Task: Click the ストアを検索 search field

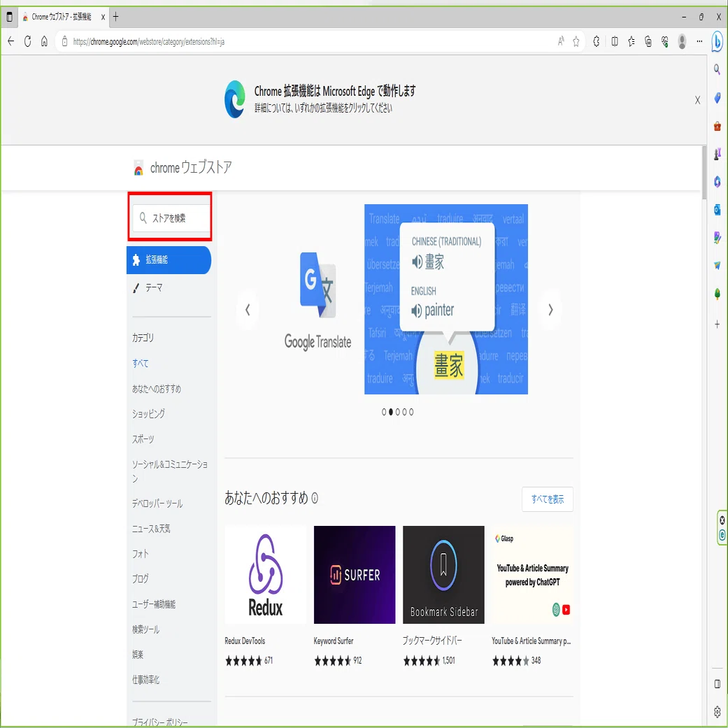Action: (x=171, y=217)
